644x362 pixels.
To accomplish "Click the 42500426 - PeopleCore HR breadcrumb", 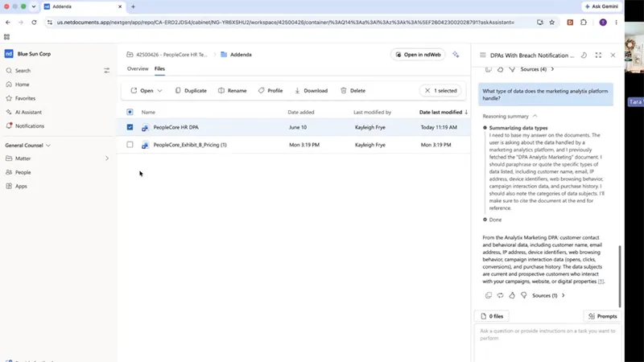I will click(x=171, y=55).
